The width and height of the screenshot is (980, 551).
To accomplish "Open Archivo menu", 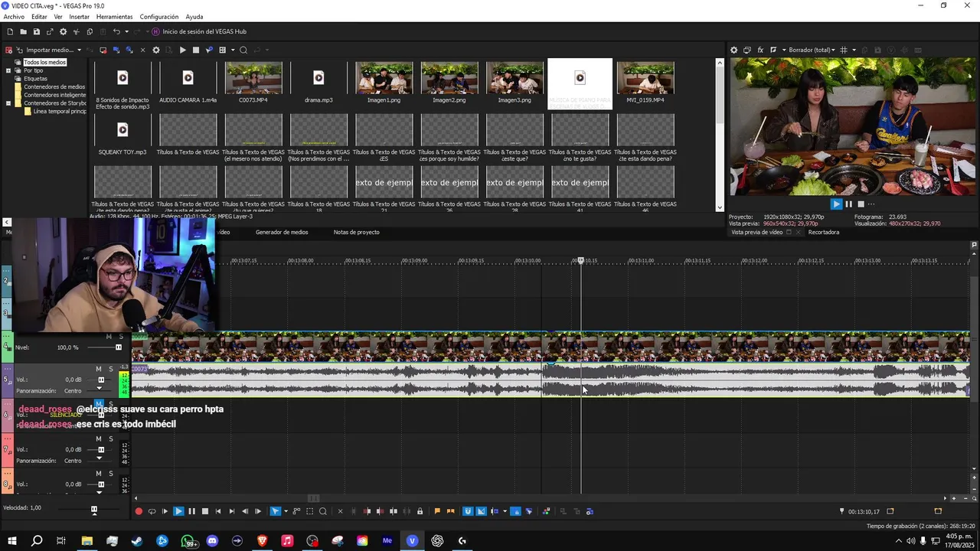I will pos(14,16).
